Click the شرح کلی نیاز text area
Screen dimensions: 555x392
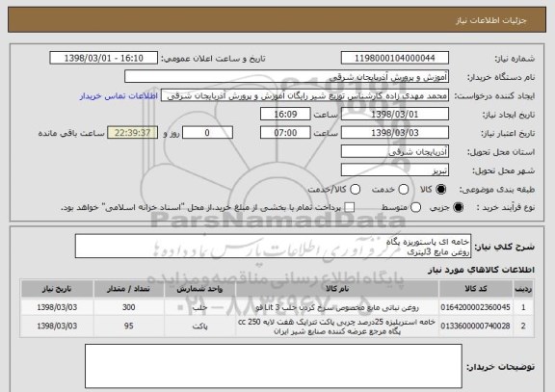point(273,246)
